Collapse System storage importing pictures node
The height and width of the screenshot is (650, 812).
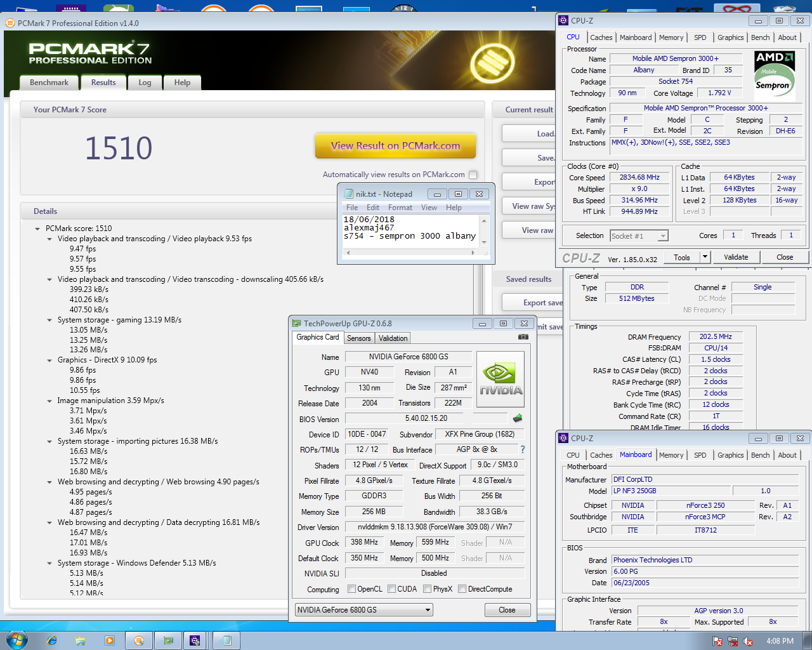click(x=49, y=442)
